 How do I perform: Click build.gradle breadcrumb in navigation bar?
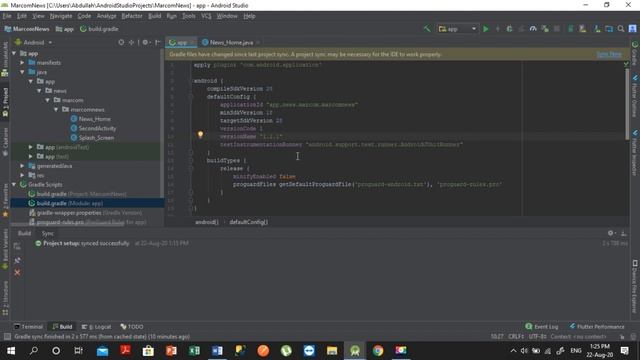click(99, 29)
